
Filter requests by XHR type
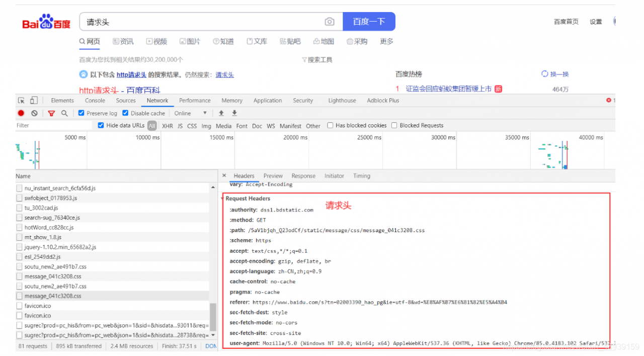click(168, 126)
